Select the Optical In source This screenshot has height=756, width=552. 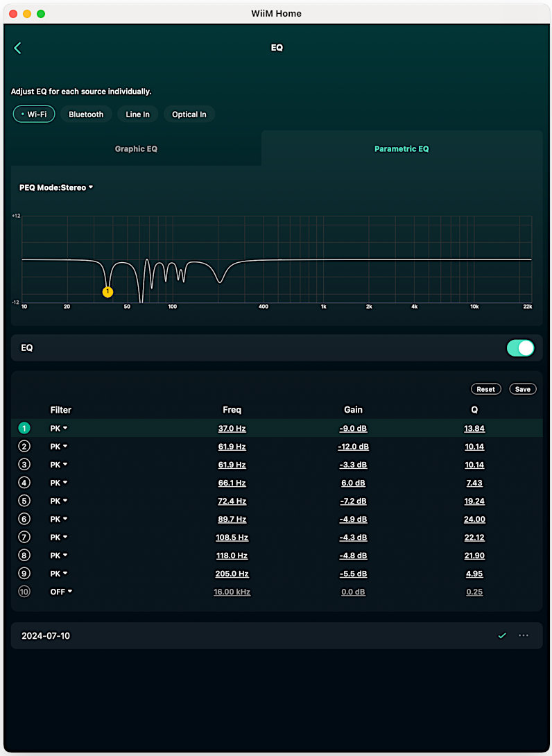[189, 114]
